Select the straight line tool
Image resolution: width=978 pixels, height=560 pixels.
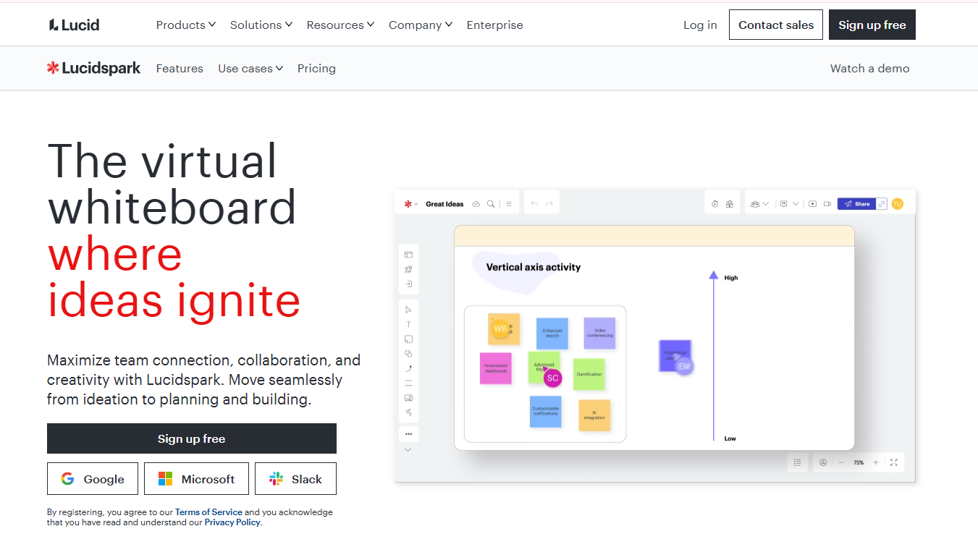(x=408, y=383)
